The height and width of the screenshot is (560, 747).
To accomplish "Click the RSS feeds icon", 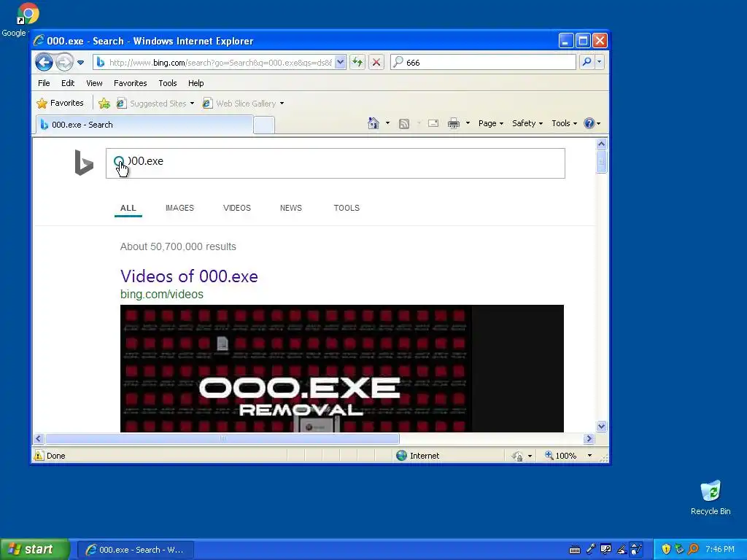I will coord(404,124).
